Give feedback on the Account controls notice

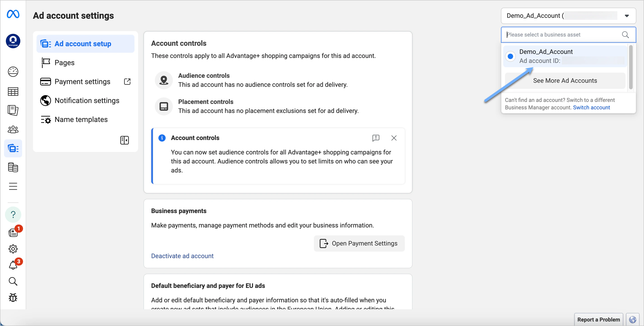[376, 138]
